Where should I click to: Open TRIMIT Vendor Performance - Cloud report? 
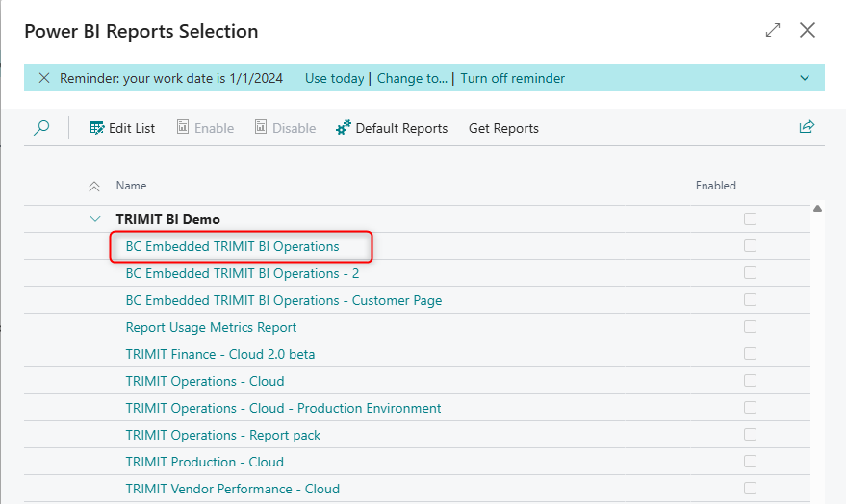pyautogui.click(x=233, y=489)
